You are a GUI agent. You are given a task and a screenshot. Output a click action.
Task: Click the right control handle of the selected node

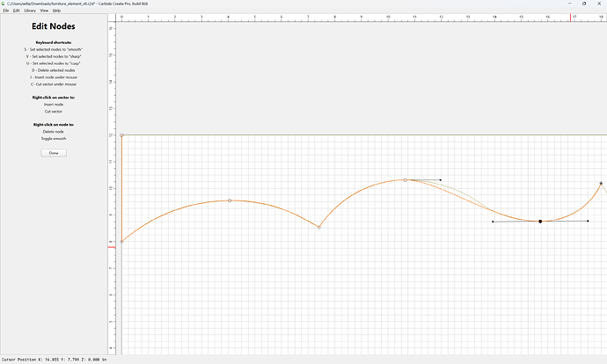[x=588, y=221]
